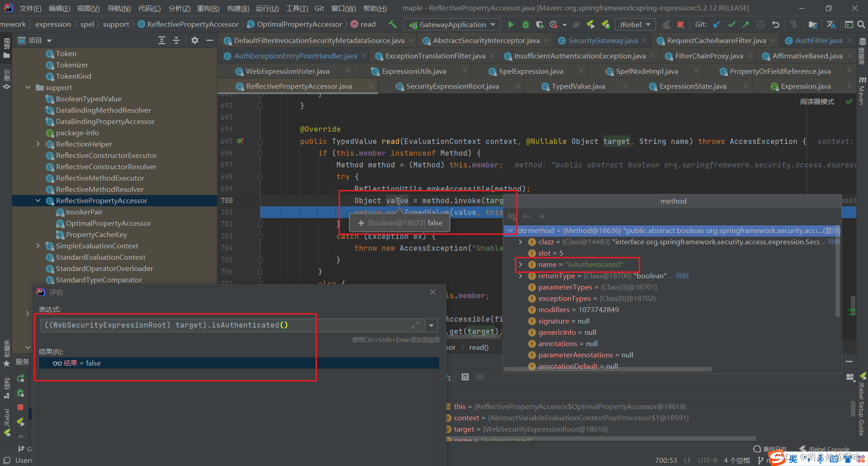Click the Git rollback undo arrow

click(776, 24)
